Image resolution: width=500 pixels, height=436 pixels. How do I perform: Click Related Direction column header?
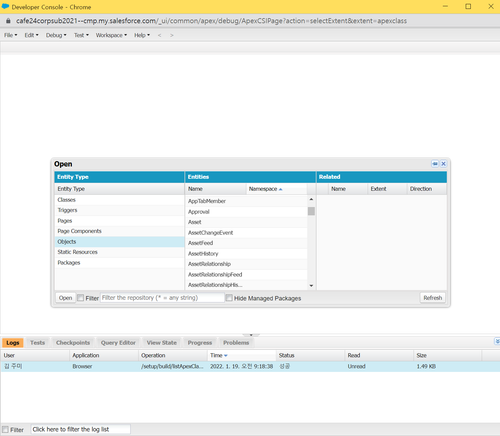[427, 189]
